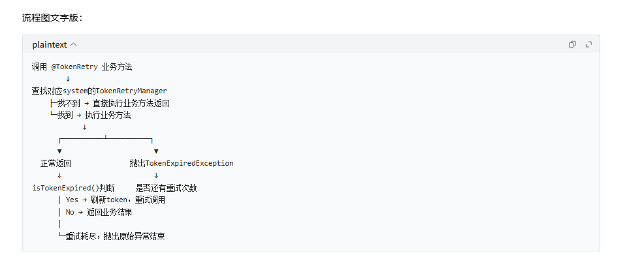Click the TokenExpiredException text
Image resolution: width=644 pixels, height=257 pixels.
189,163
